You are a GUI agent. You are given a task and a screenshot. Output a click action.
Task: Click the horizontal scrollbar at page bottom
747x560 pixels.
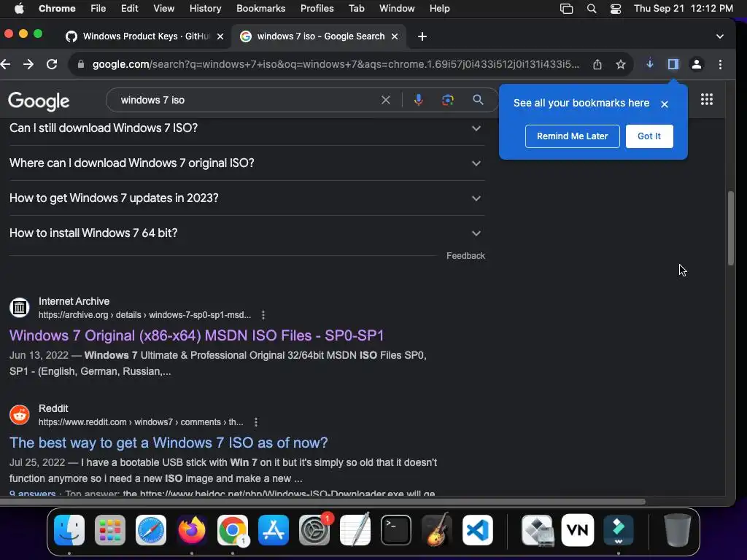click(322, 502)
